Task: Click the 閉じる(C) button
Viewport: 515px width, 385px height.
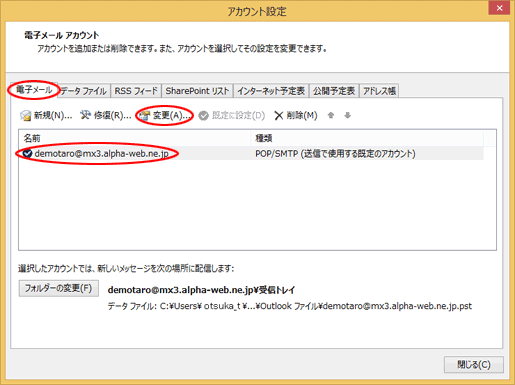Action: click(x=474, y=364)
